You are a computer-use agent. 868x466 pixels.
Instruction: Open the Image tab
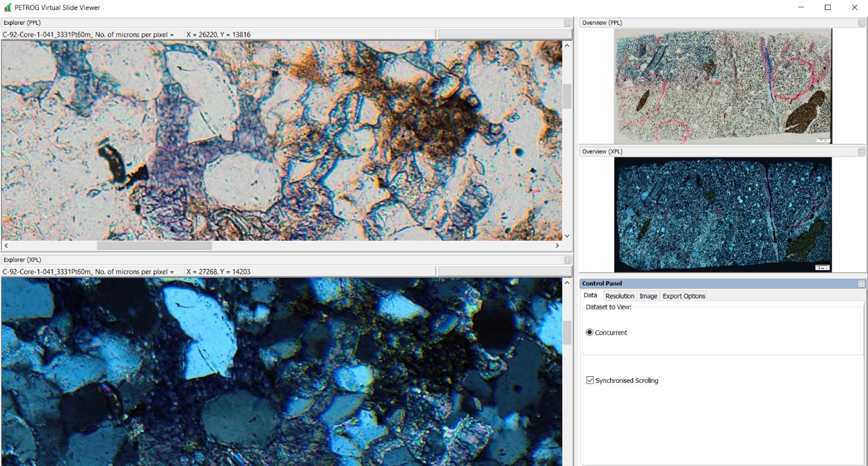pos(648,296)
